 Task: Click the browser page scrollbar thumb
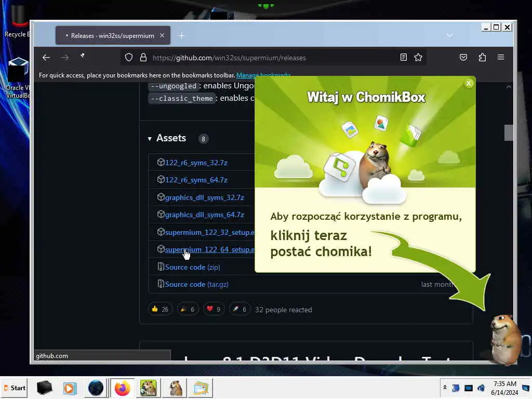tap(509, 132)
